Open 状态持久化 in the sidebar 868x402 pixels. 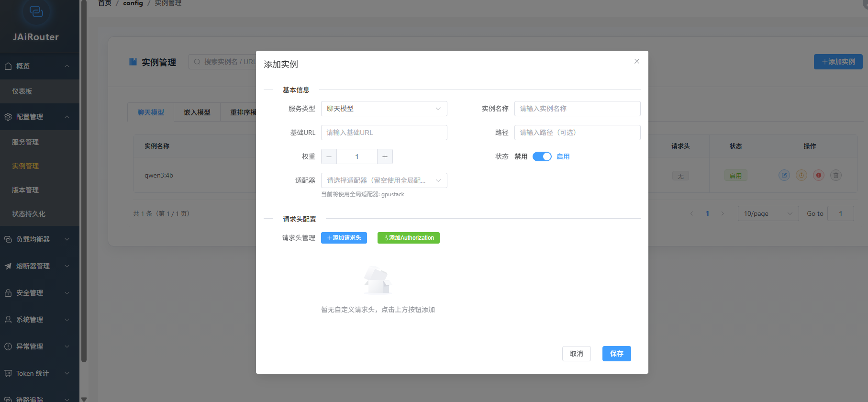tap(40, 214)
